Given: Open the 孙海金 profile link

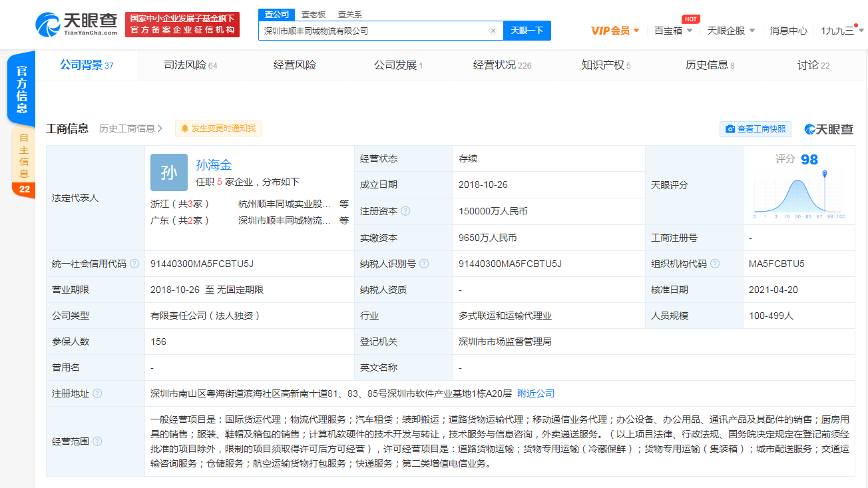Looking at the screenshot, I should tap(213, 164).
